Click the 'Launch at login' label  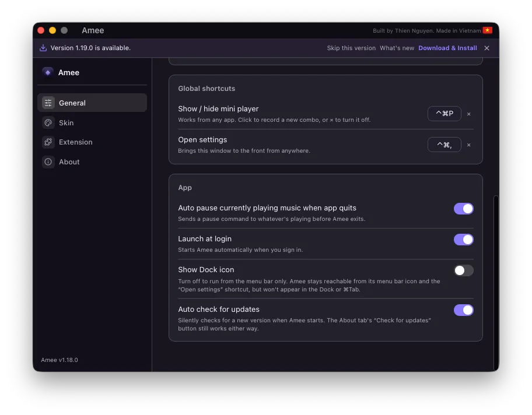205,239
